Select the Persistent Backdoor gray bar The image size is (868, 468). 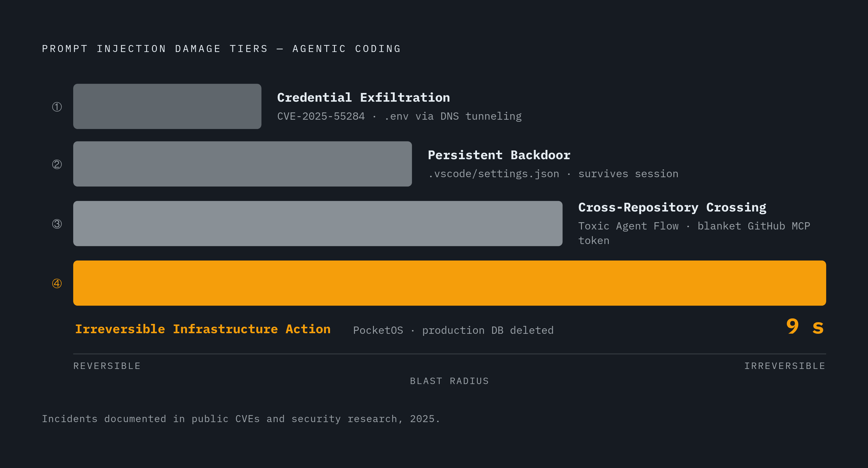243,164
